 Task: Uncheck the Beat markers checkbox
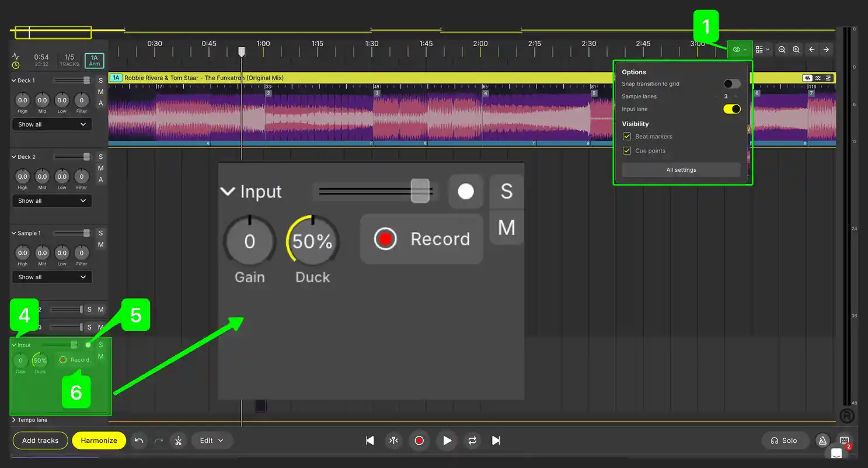coord(627,137)
